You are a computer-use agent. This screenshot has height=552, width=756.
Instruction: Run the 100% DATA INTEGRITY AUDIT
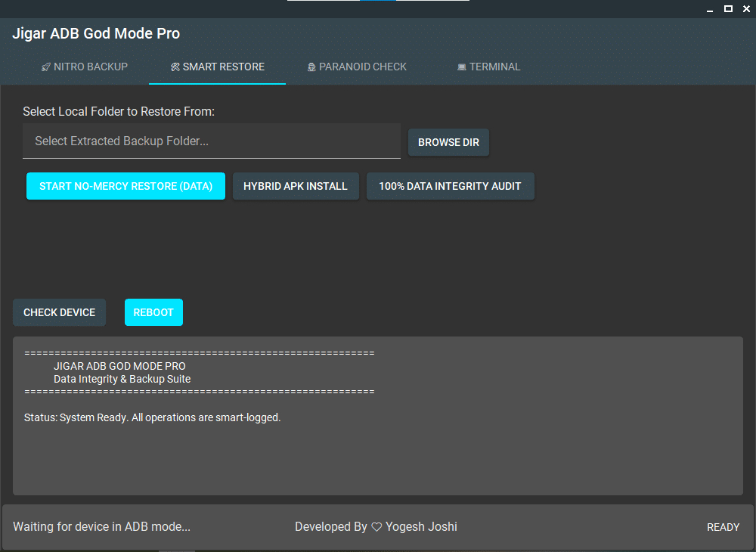[x=450, y=186]
